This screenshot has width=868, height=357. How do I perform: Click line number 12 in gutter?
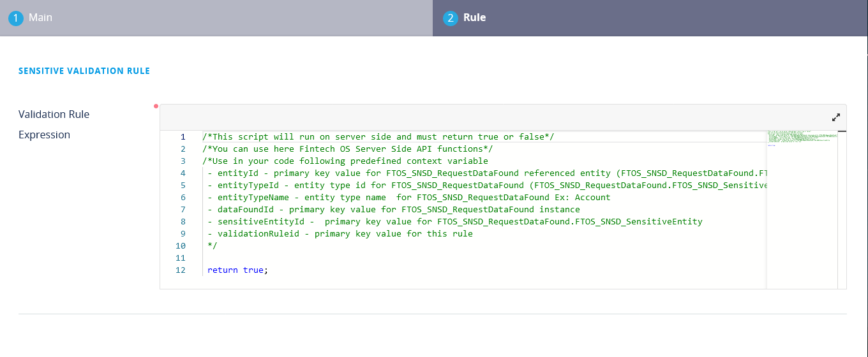click(180, 270)
